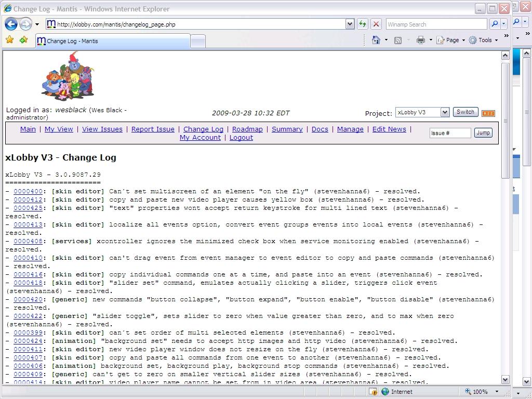
Task: Click the Add to Favorites icon
Action: tap(23, 40)
